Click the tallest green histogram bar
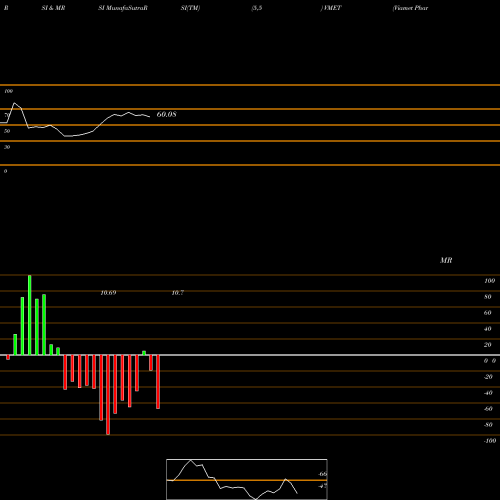 (x=30, y=315)
